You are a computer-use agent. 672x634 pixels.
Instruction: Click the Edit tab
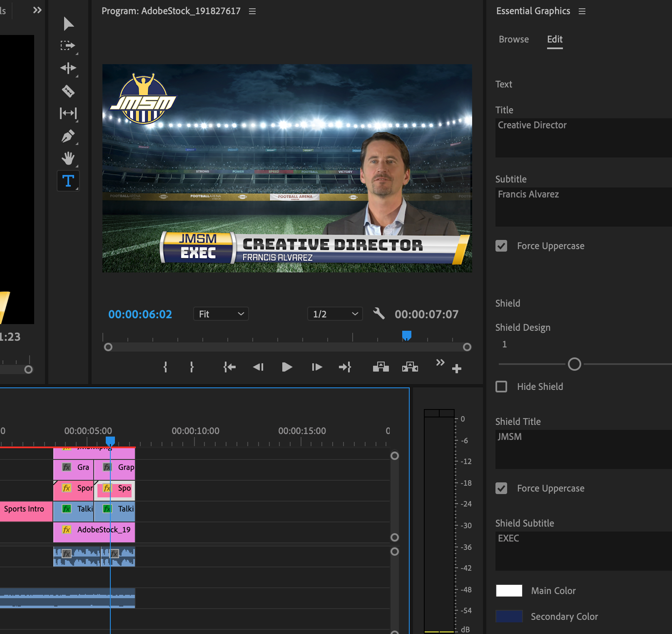554,39
